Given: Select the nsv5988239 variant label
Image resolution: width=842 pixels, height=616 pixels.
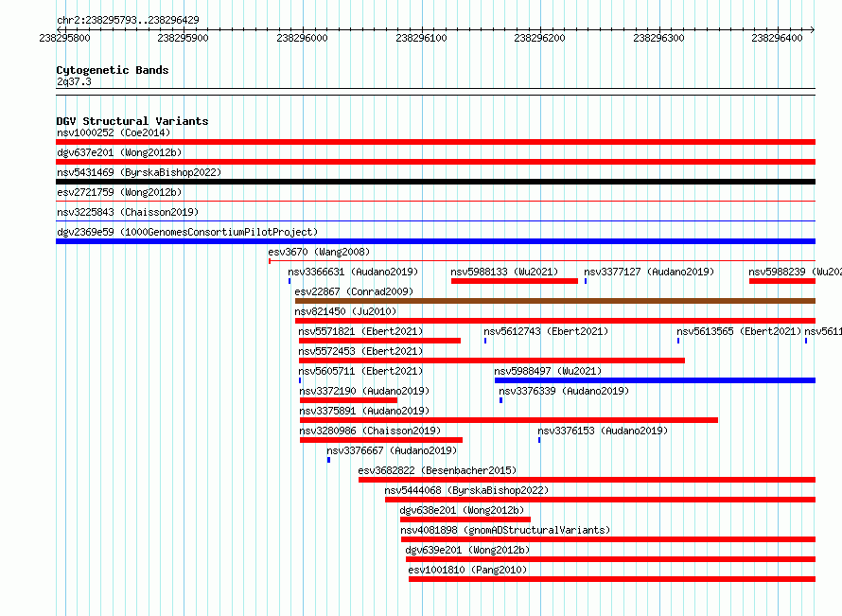Looking at the screenshot, I should point(796,272).
